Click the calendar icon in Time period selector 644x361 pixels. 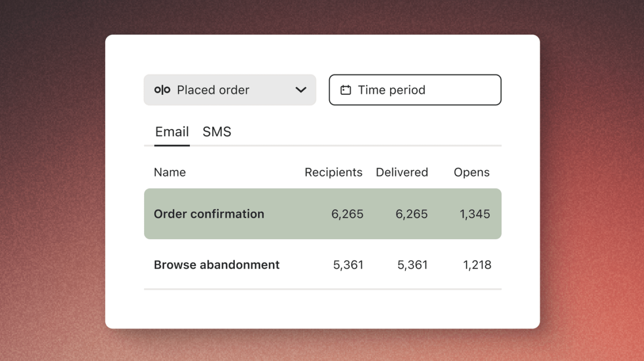point(346,90)
